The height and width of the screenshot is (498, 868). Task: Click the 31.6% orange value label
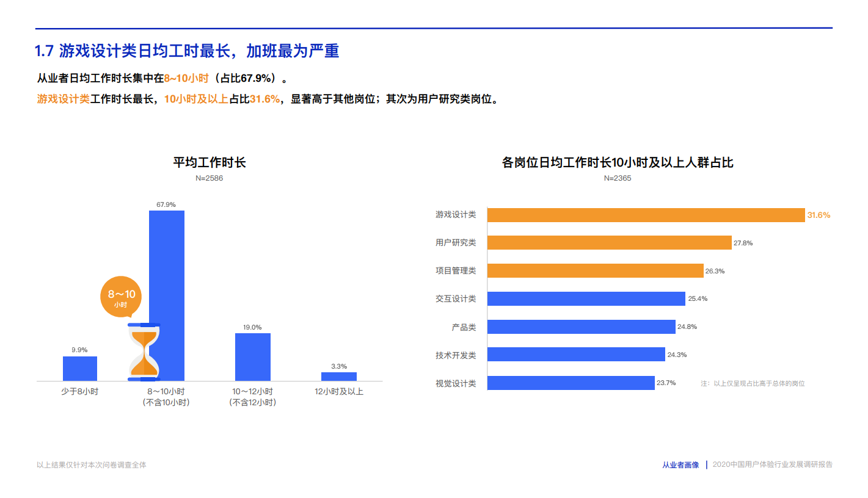coord(819,215)
